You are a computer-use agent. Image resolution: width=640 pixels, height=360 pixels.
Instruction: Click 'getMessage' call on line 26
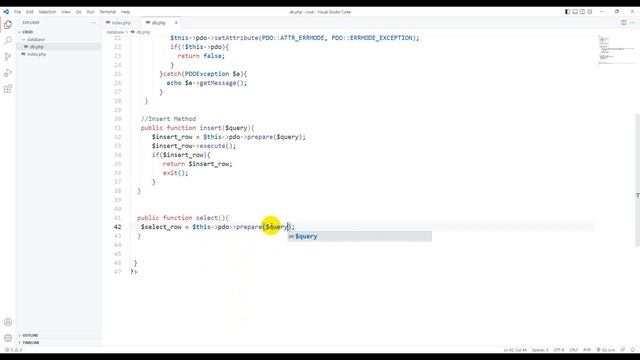218,83
